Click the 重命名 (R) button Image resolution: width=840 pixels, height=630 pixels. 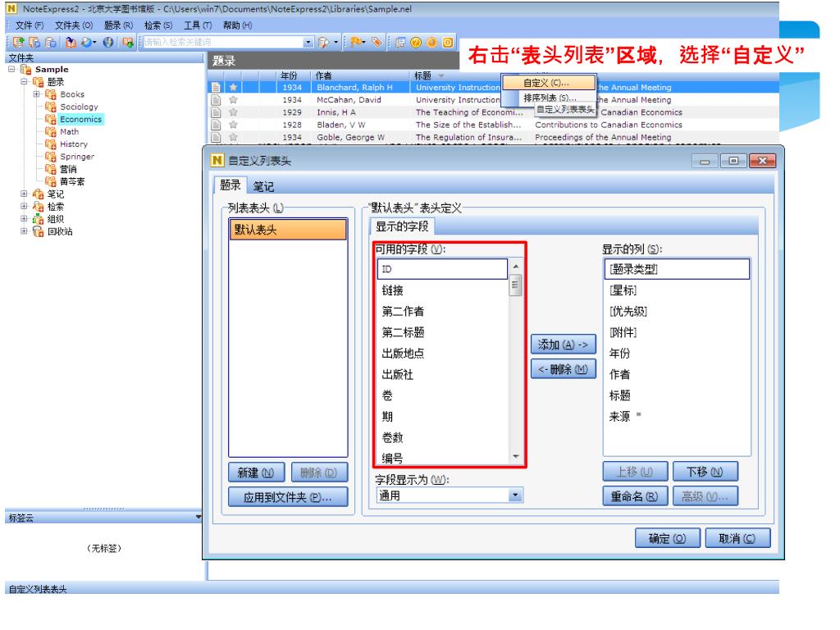point(635,496)
